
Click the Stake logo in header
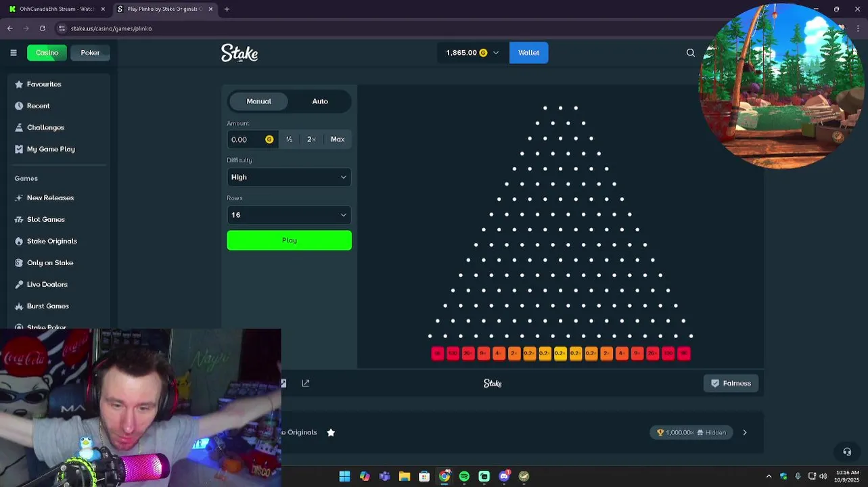(x=239, y=53)
